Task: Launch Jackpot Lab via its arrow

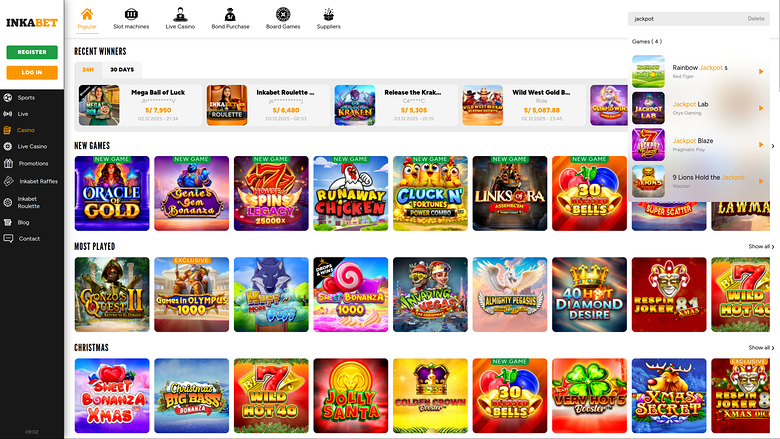Action: (x=761, y=108)
